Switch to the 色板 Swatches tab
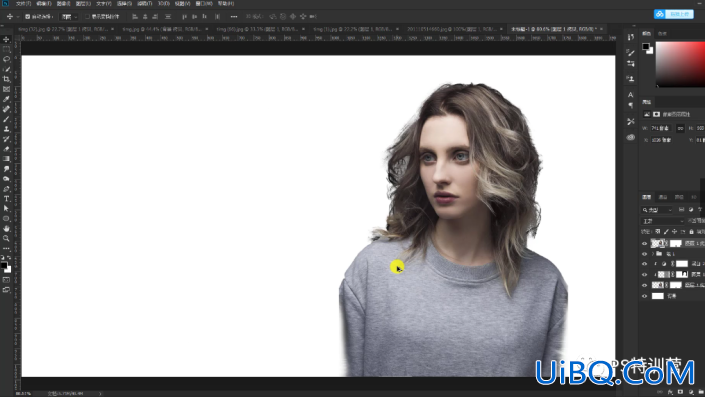705x397 pixels. coord(662,34)
